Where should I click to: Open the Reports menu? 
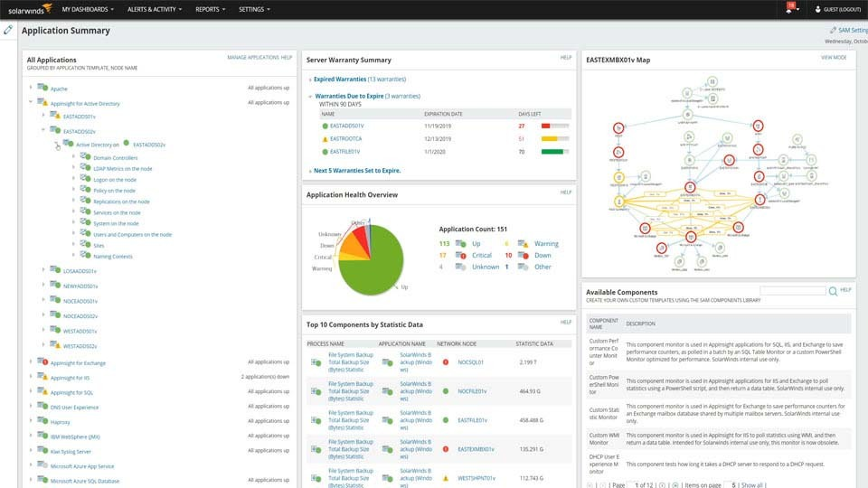[211, 9]
